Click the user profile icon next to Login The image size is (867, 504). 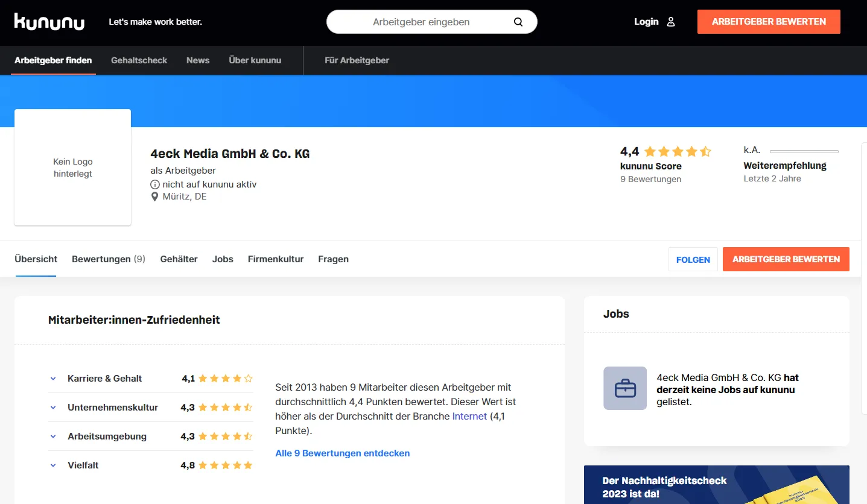(671, 22)
